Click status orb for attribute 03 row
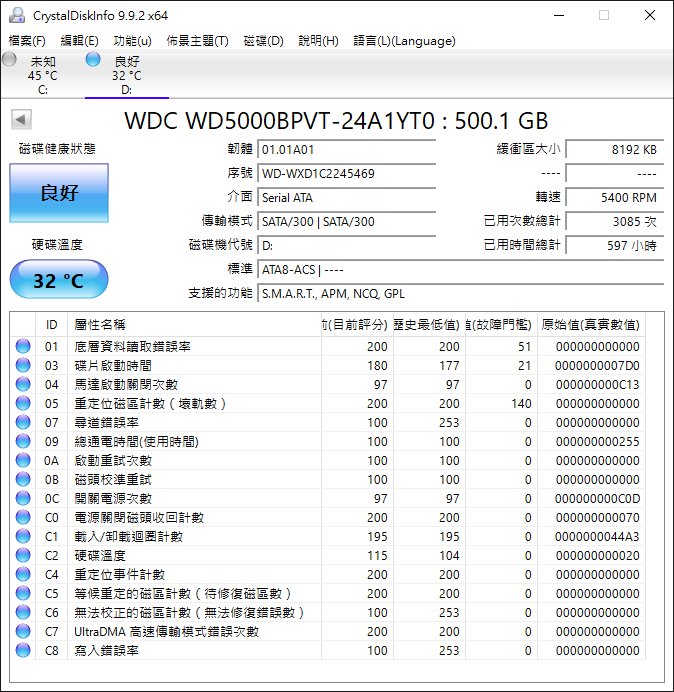The image size is (674, 692). point(23,365)
